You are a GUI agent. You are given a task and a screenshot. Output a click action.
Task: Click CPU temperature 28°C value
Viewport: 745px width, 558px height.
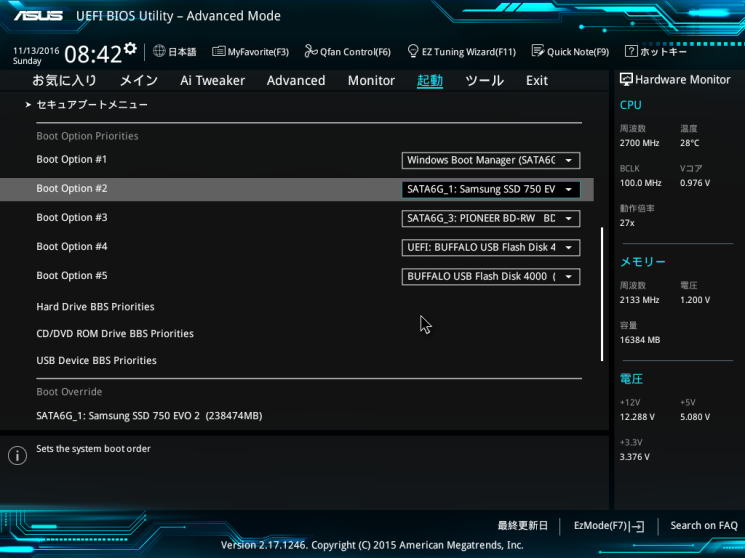pyautogui.click(x=689, y=143)
